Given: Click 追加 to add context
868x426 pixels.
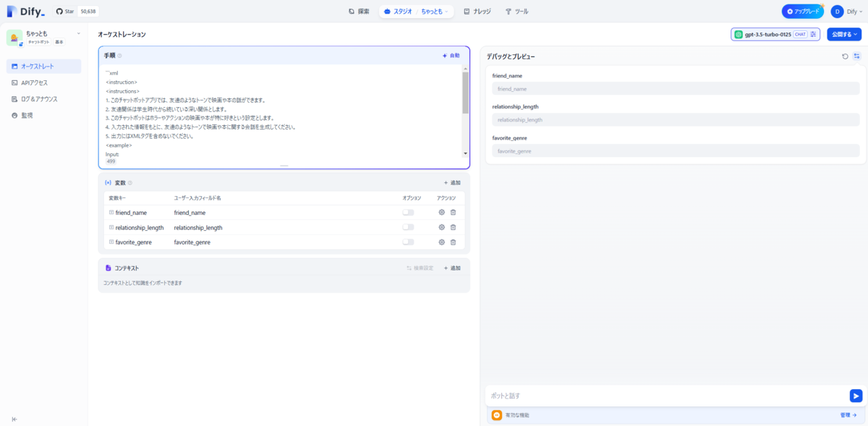Looking at the screenshot, I should pos(452,268).
